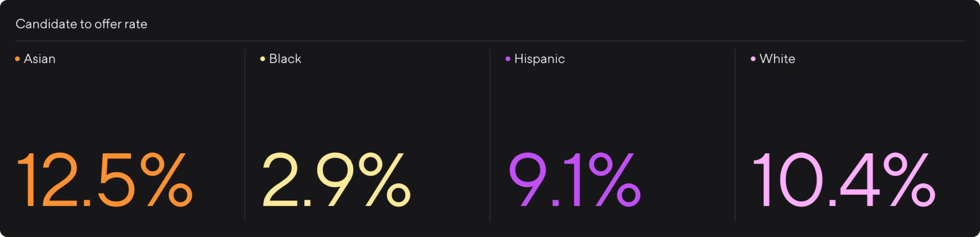Click the 10.4% White offer rate value
The image size is (980, 237).
pyautogui.click(x=843, y=180)
